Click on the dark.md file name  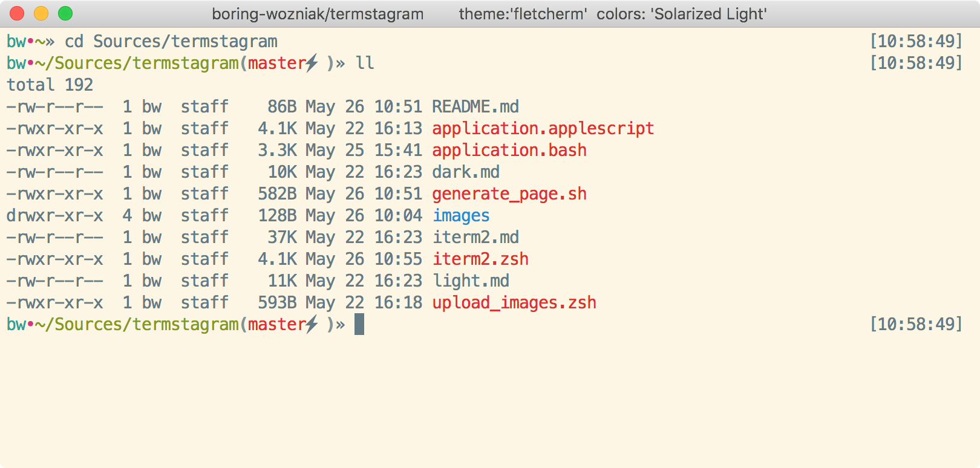pos(466,172)
